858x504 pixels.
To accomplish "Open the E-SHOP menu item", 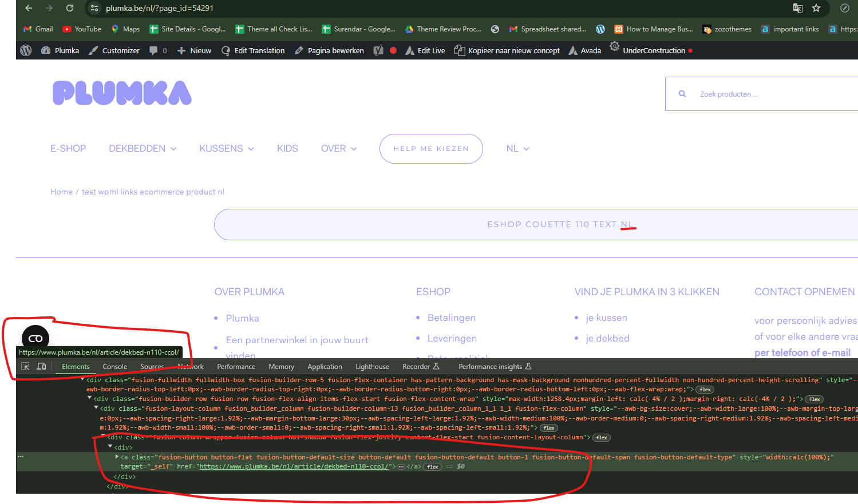I will (x=68, y=149).
